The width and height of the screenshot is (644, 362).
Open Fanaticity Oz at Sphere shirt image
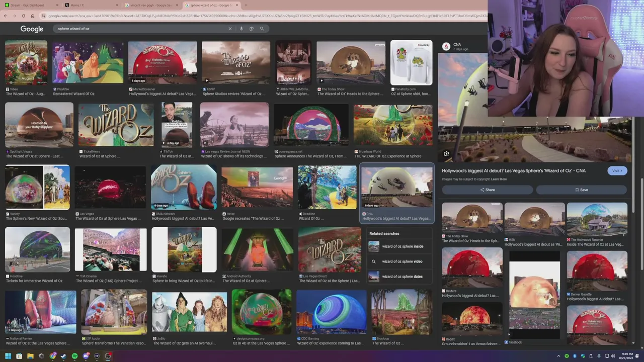(411, 63)
